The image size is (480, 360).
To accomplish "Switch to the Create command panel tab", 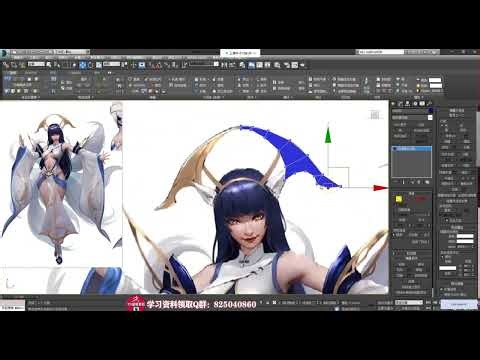I will [x=394, y=104].
